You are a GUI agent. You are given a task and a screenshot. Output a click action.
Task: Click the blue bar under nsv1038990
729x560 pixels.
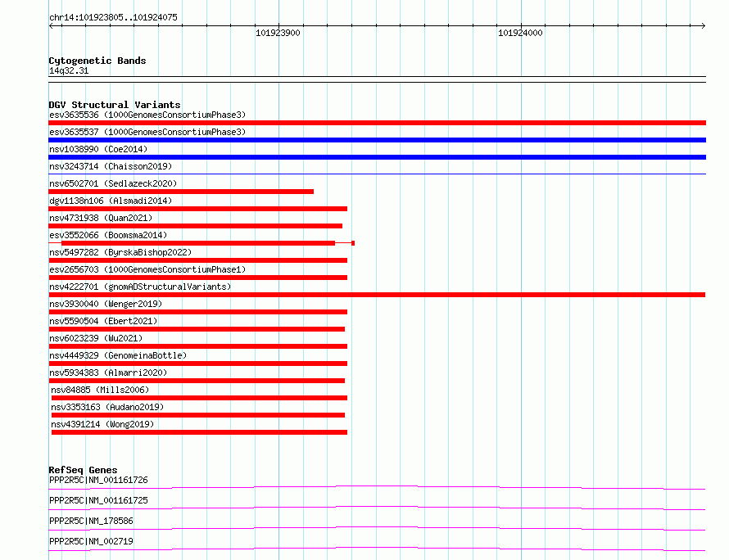pyautogui.click(x=377, y=157)
